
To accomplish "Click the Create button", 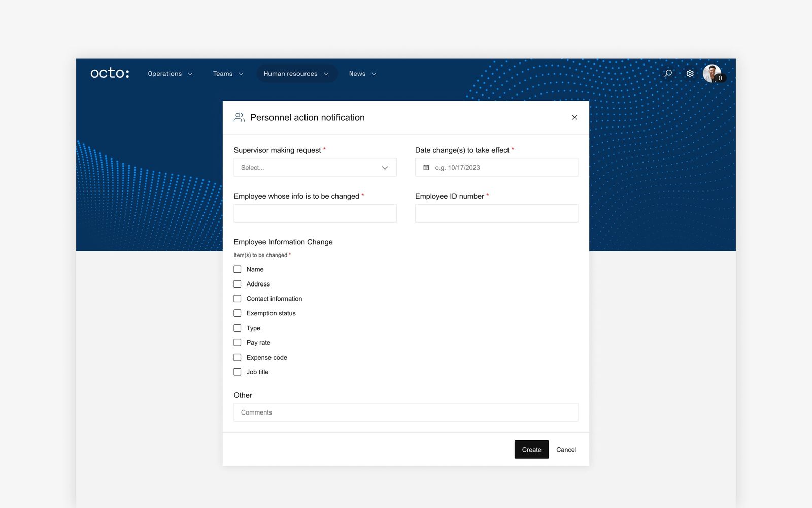I will [531, 449].
